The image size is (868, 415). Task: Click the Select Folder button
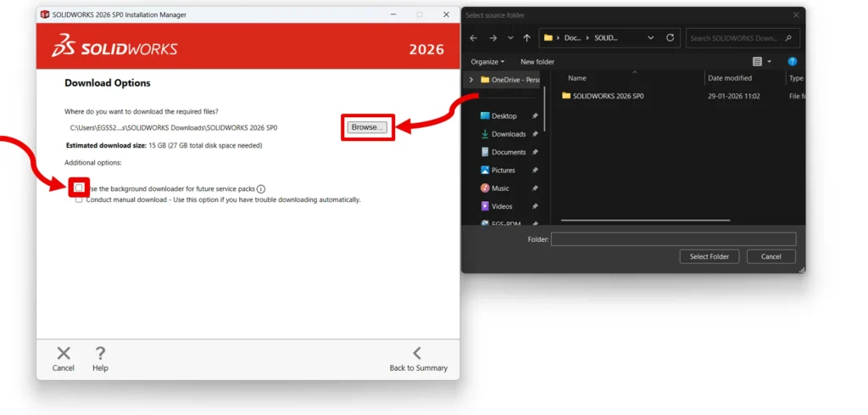709,256
